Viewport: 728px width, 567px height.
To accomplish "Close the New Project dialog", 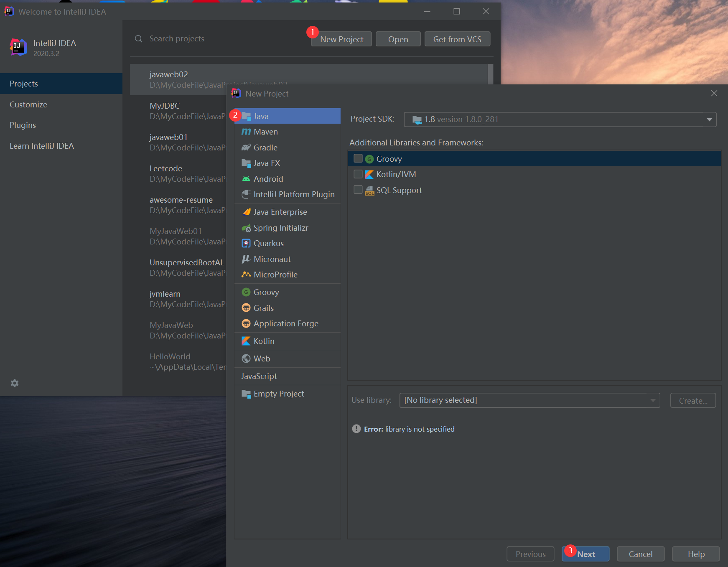I will click(x=714, y=94).
